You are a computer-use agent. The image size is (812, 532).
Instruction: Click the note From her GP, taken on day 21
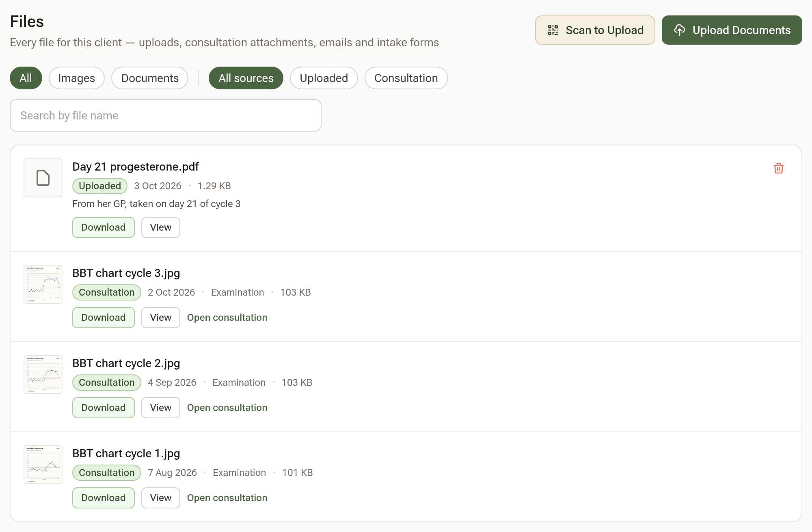(x=156, y=204)
